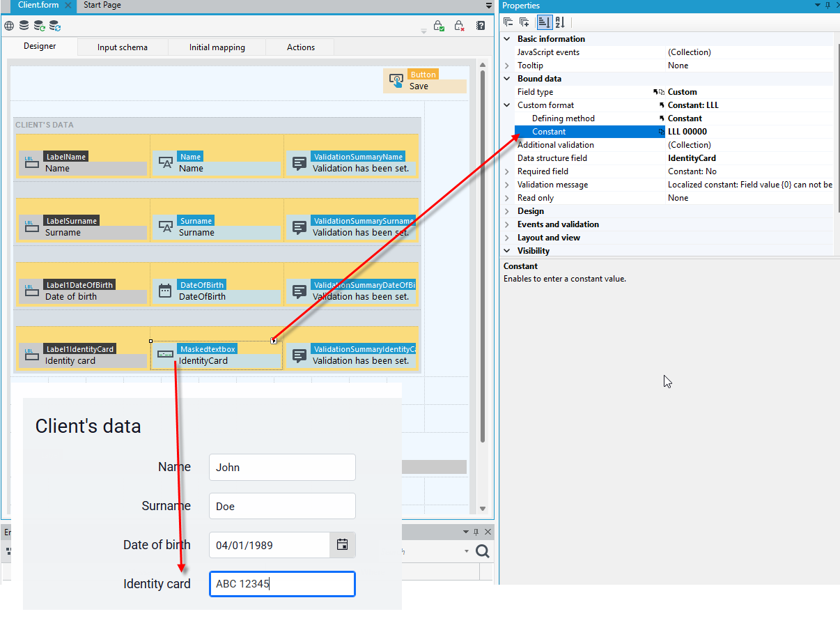The width and height of the screenshot is (840, 630).
Task: Collapse the Basic information section
Action: [x=507, y=39]
